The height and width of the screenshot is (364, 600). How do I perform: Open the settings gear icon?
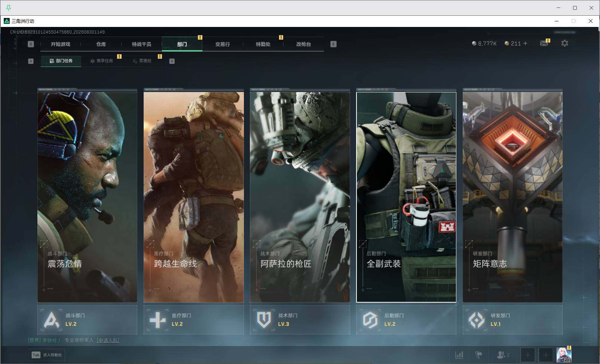(x=564, y=43)
